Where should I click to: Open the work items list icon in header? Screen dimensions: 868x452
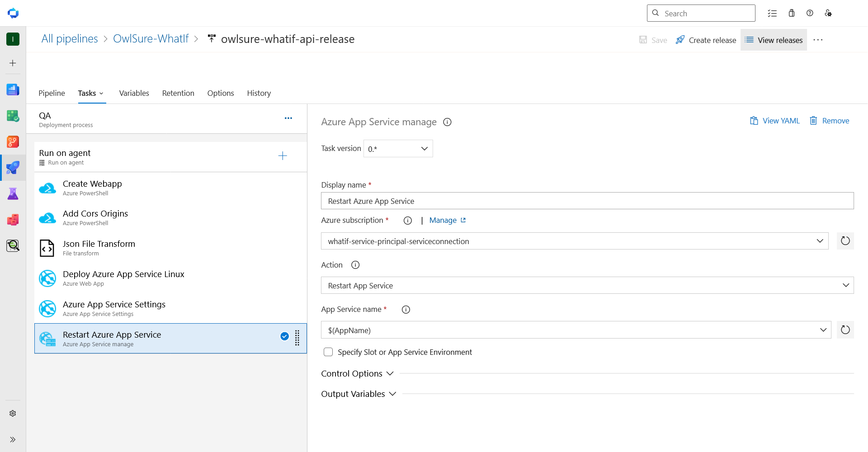point(772,13)
